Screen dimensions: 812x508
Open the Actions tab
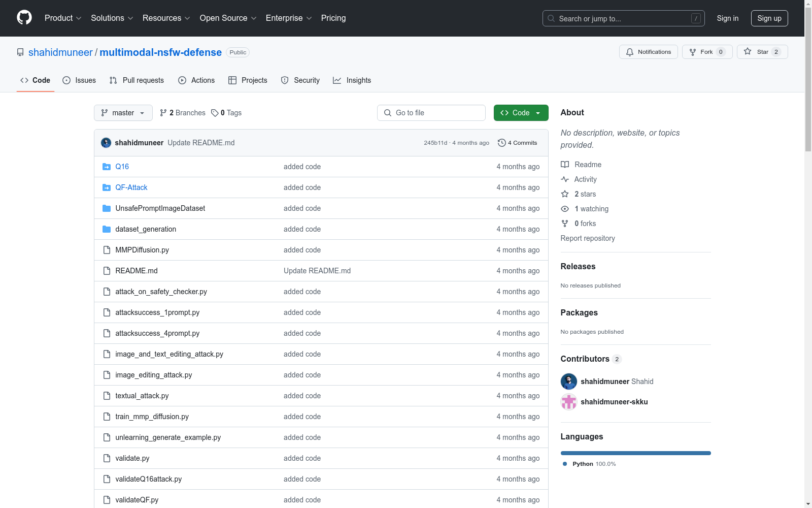coord(196,80)
